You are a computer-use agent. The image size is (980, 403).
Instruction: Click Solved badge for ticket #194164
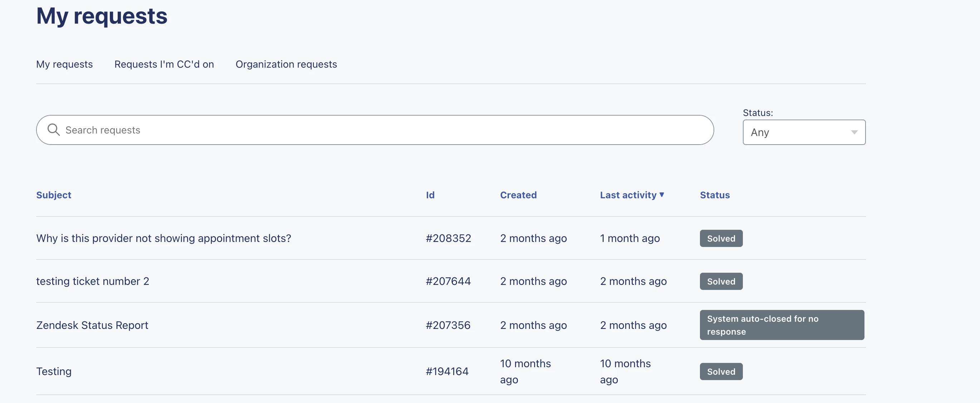721,372
